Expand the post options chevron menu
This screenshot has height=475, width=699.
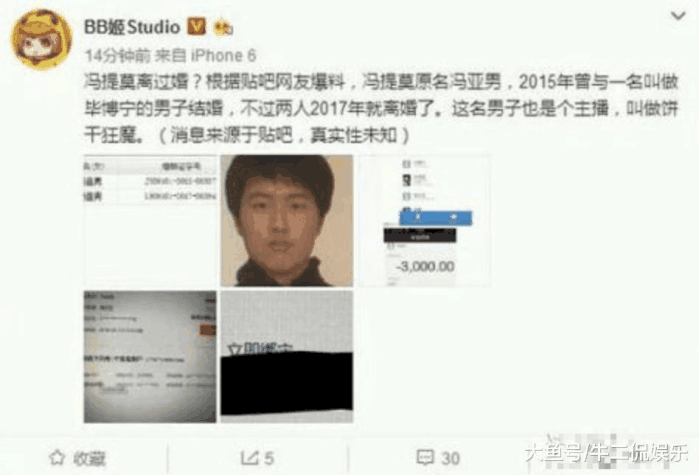678,16
